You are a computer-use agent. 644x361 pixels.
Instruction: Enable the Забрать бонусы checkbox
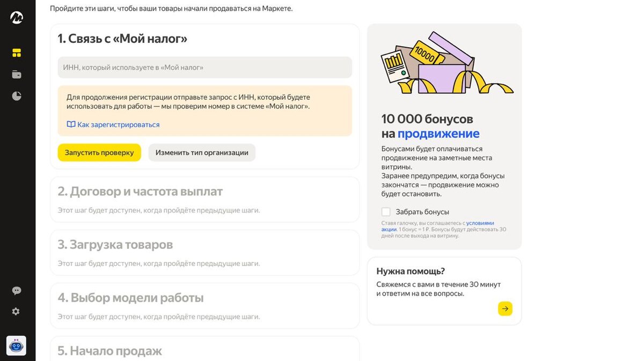[386, 211]
